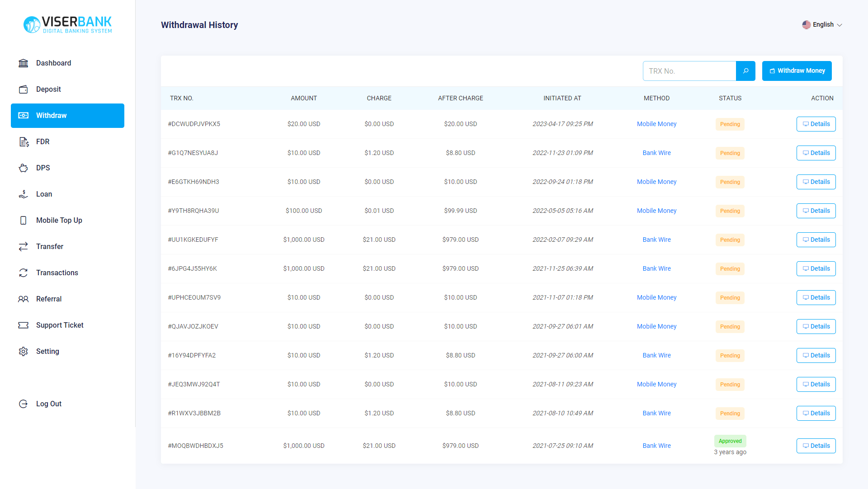Click the Approved status badge
Viewport: 868px width, 489px height.
click(730, 441)
